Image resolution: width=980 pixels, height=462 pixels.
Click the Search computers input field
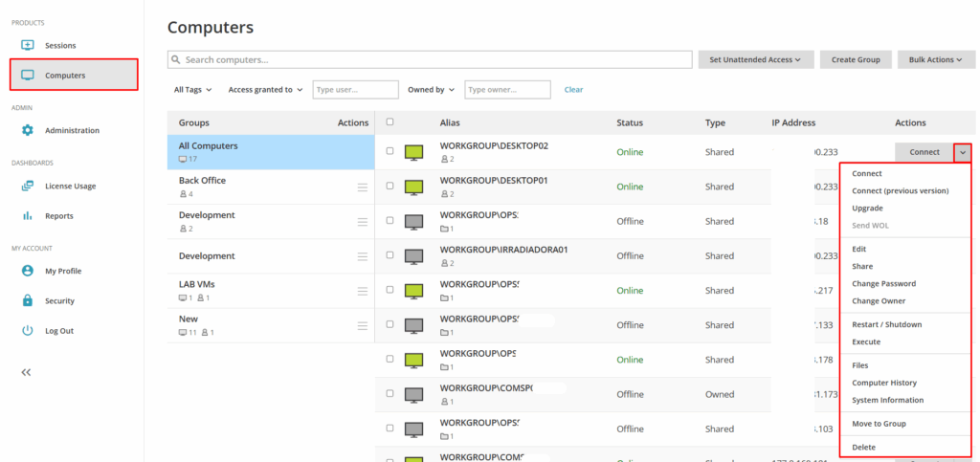431,59
